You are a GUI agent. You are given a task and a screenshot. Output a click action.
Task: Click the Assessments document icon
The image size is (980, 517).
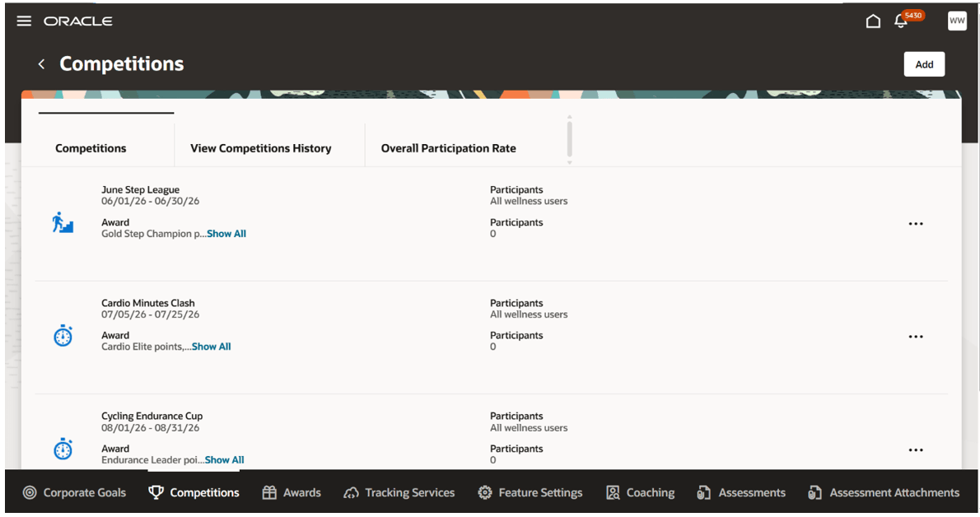coord(704,492)
